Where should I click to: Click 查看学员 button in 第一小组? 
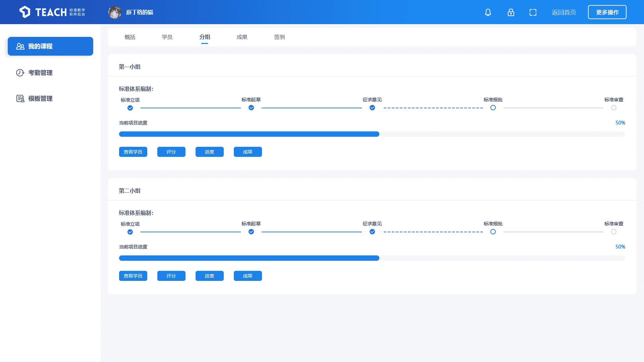(x=133, y=152)
